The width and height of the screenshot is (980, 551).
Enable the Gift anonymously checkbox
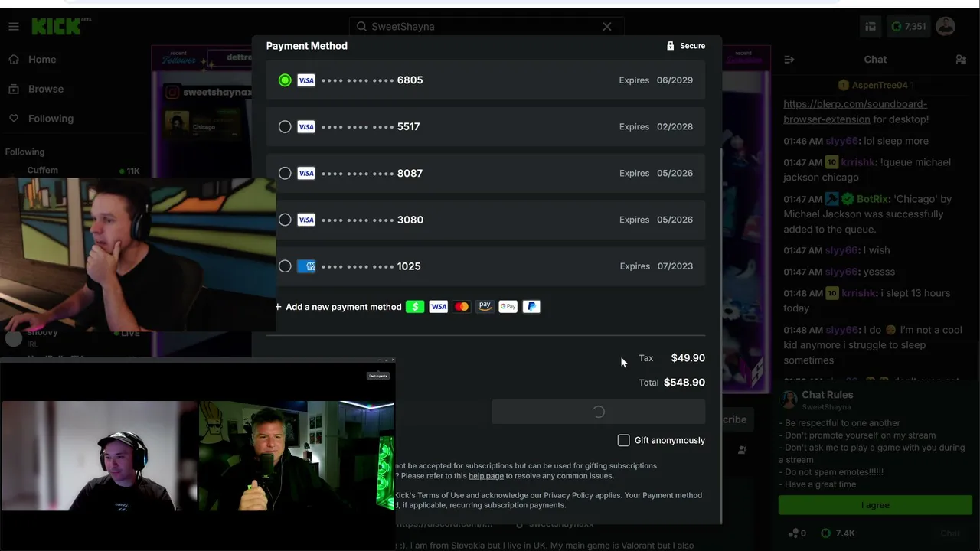pos(624,440)
